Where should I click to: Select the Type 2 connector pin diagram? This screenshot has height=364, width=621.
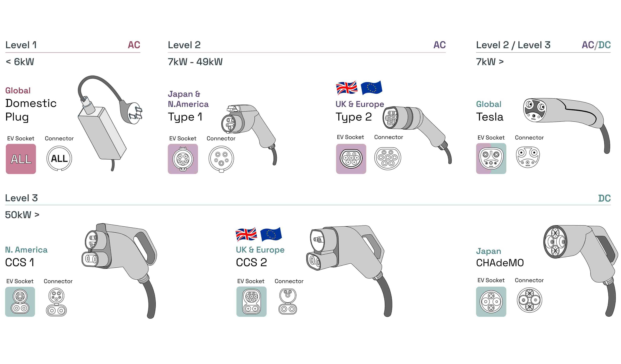click(x=387, y=158)
